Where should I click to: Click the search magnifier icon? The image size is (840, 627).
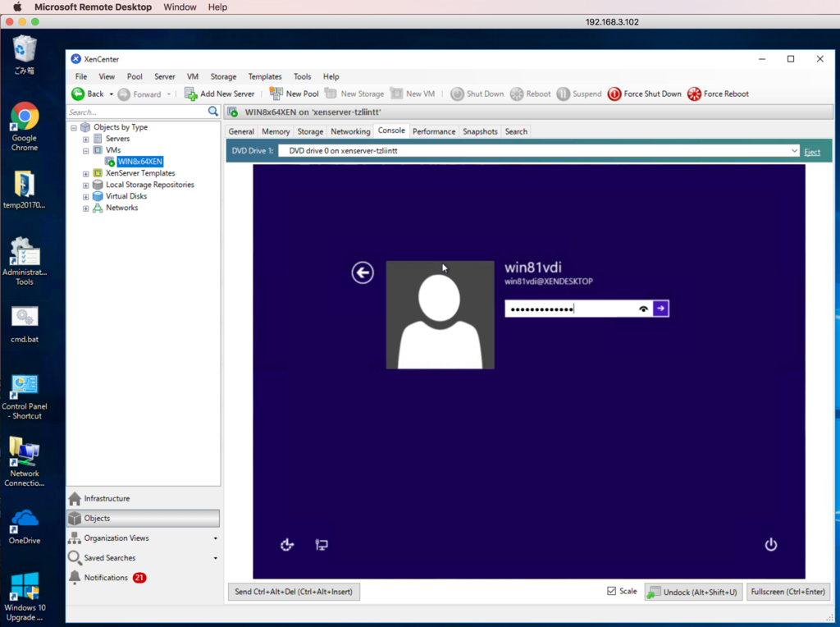pyautogui.click(x=213, y=112)
